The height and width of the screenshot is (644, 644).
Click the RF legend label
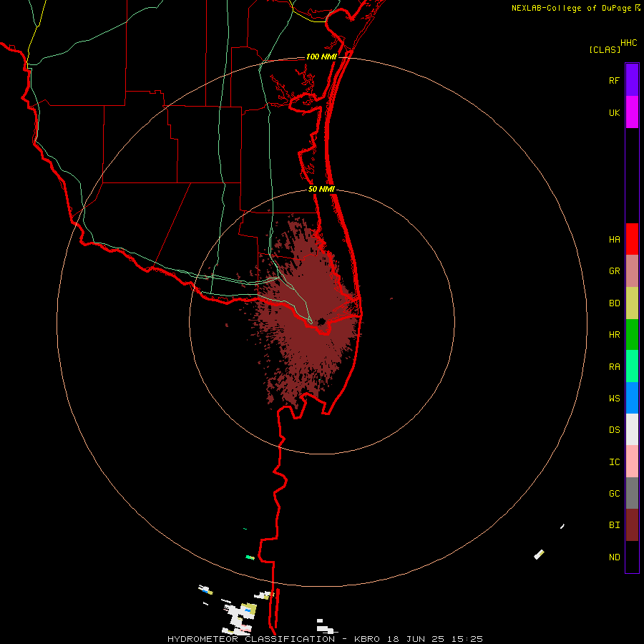click(x=614, y=80)
